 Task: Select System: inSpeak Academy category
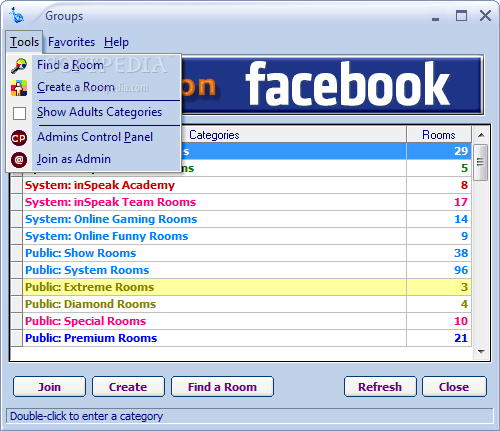[215, 185]
